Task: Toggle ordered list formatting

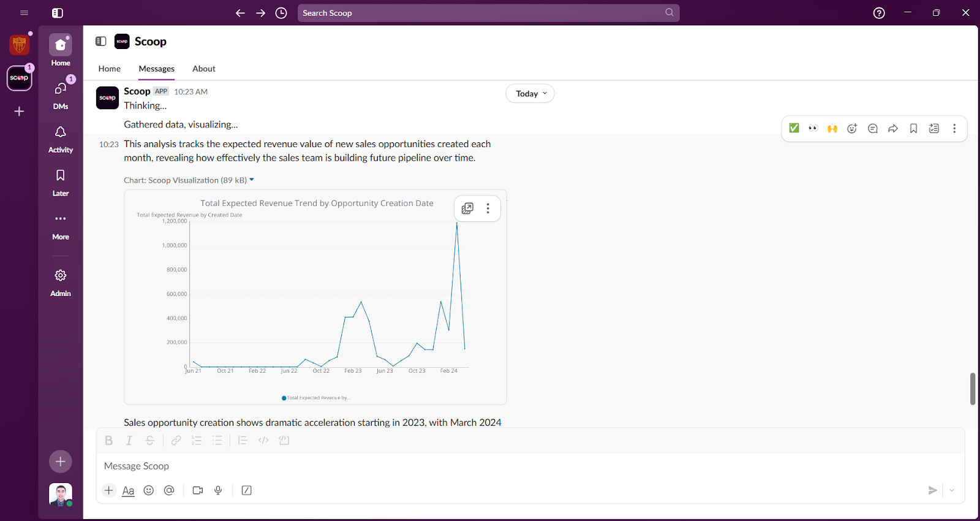Action: pos(197,440)
